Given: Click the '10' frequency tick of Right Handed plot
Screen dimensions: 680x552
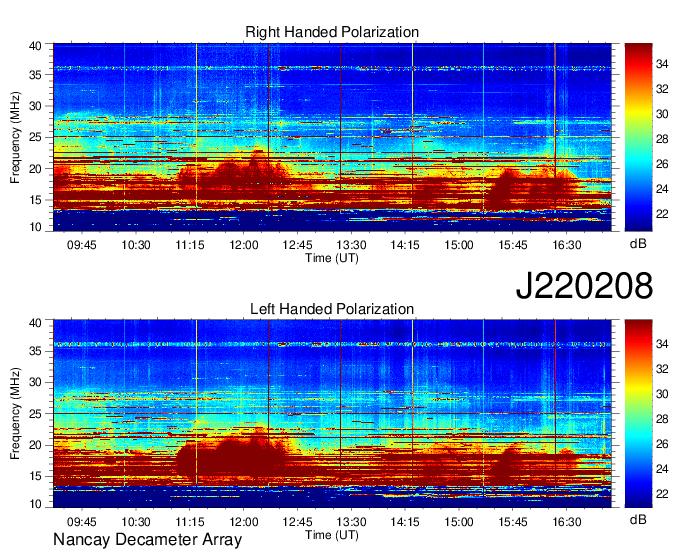Looking at the screenshot, I should click(x=35, y=227).
